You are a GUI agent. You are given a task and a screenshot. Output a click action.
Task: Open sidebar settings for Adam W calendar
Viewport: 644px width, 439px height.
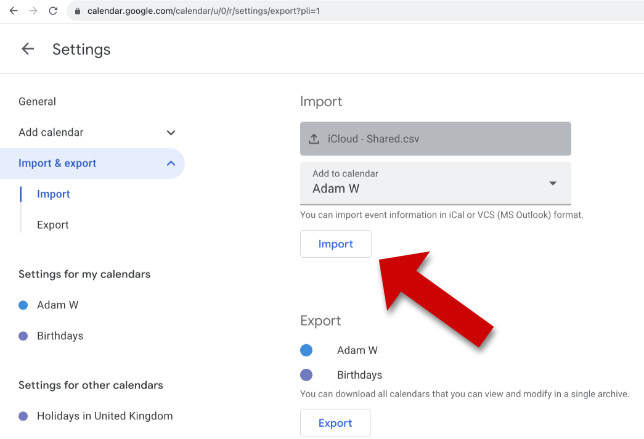58,305
